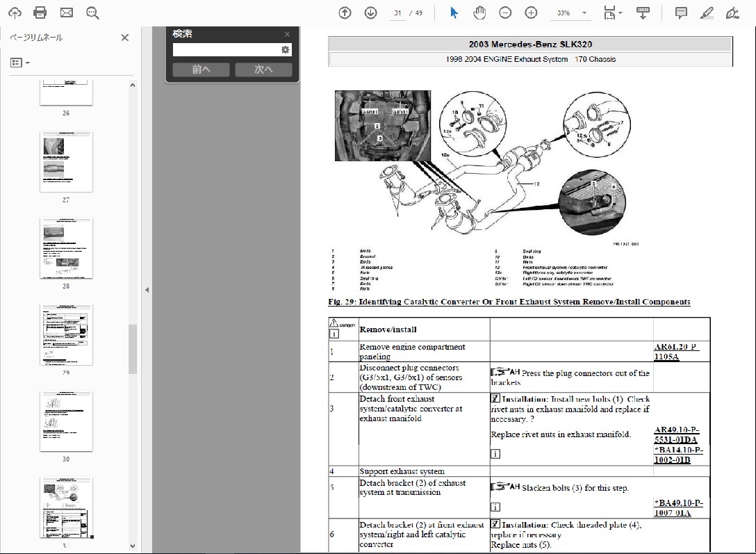Click the 次へ next search button

263,70
